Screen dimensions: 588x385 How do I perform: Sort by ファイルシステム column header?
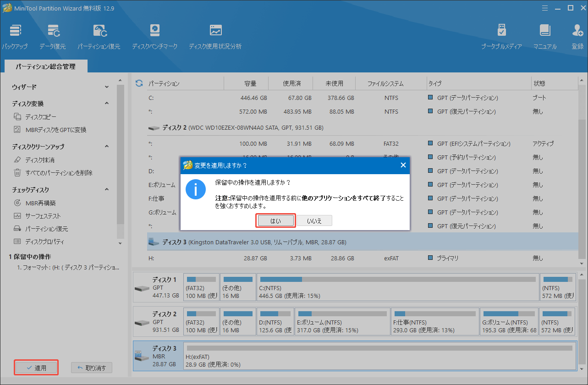(x=385, y=84)
